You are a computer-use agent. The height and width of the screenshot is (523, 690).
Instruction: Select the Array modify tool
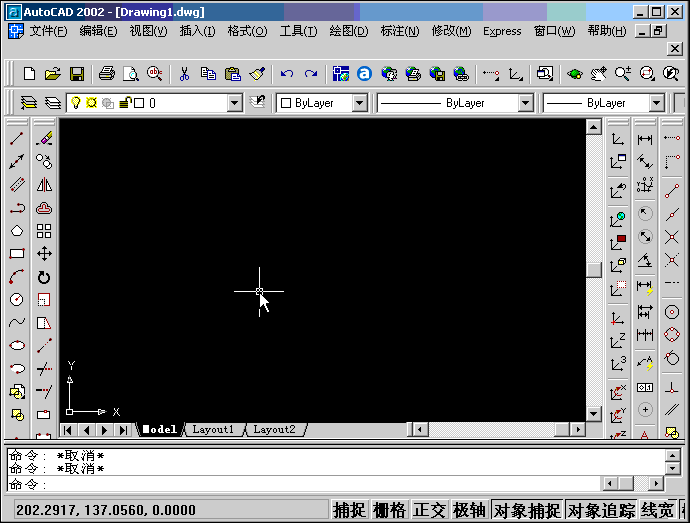click(x=44, y=231)
